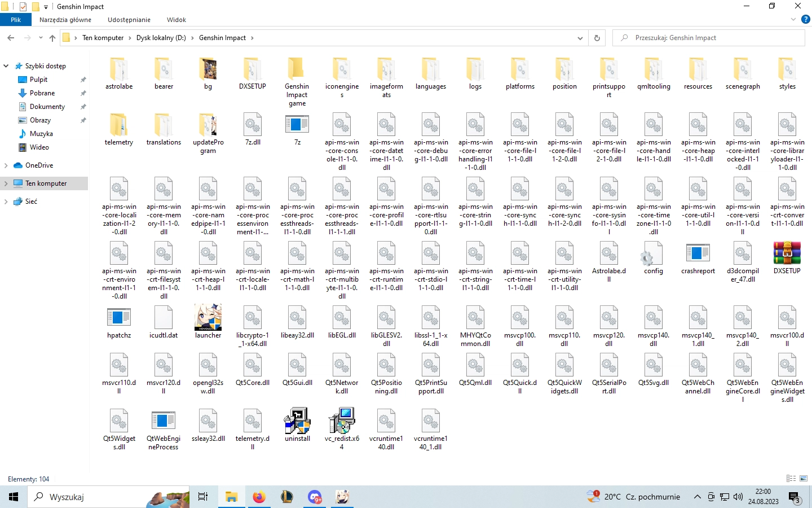Select the crashreport executable
Image resolution: width=812 pixels, height=508 pixels.
tap(698, 258)
